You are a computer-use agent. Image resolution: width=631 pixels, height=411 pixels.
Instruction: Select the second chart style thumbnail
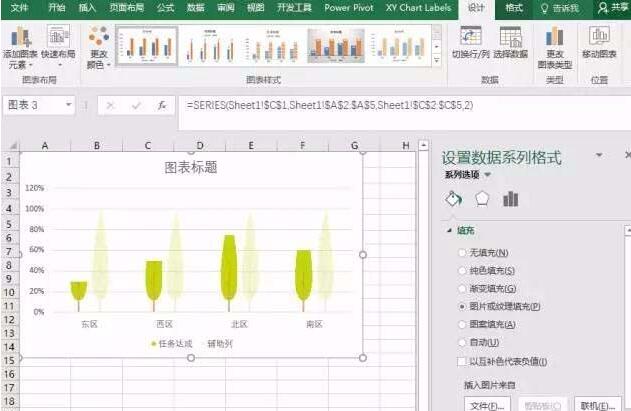[209, 45]
